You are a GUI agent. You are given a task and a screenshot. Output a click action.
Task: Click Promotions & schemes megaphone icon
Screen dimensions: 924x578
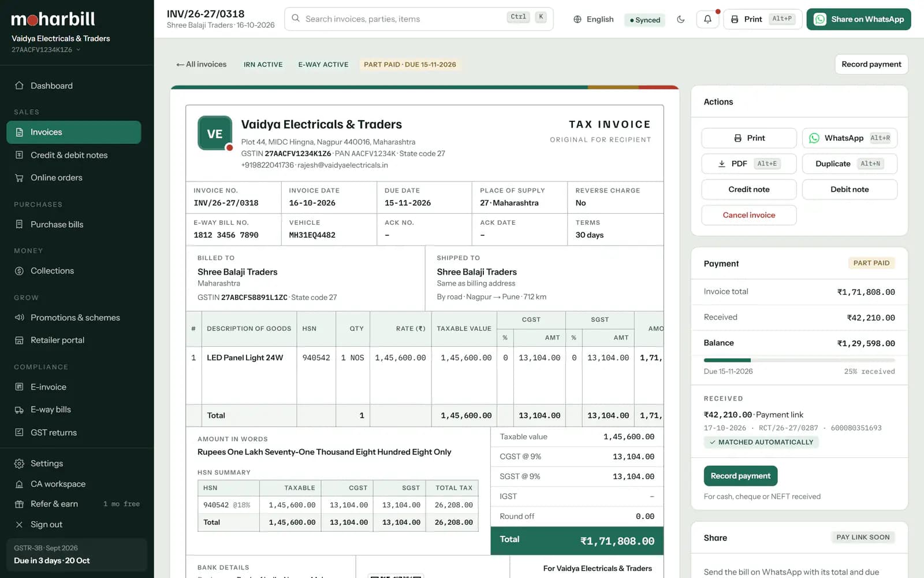coord(19,317)
